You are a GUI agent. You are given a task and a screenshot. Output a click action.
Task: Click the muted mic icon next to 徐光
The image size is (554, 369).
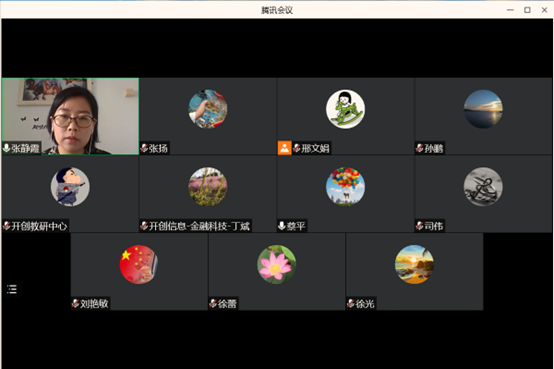(350, 304)
